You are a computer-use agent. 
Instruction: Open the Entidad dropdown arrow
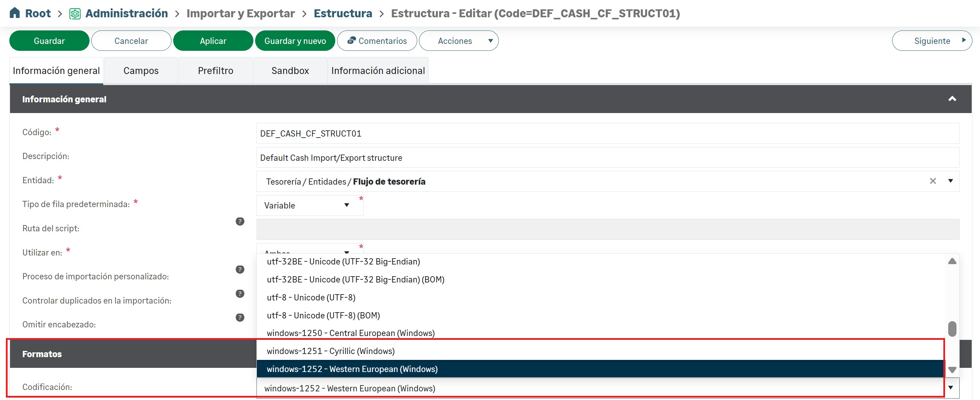click(x=950, y=181)
